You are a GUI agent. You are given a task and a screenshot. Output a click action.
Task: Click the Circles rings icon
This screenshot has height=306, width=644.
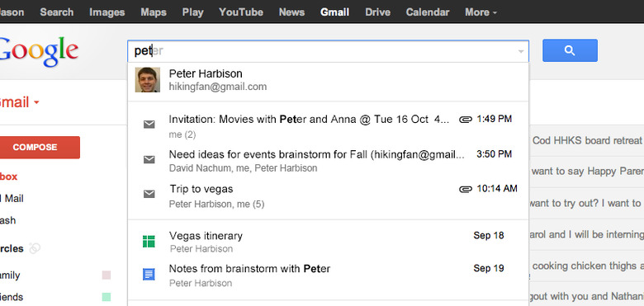click(x=35, y=248)
